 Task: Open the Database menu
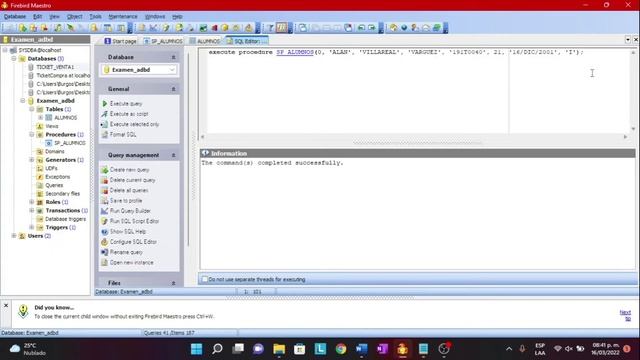click(15, 16)
